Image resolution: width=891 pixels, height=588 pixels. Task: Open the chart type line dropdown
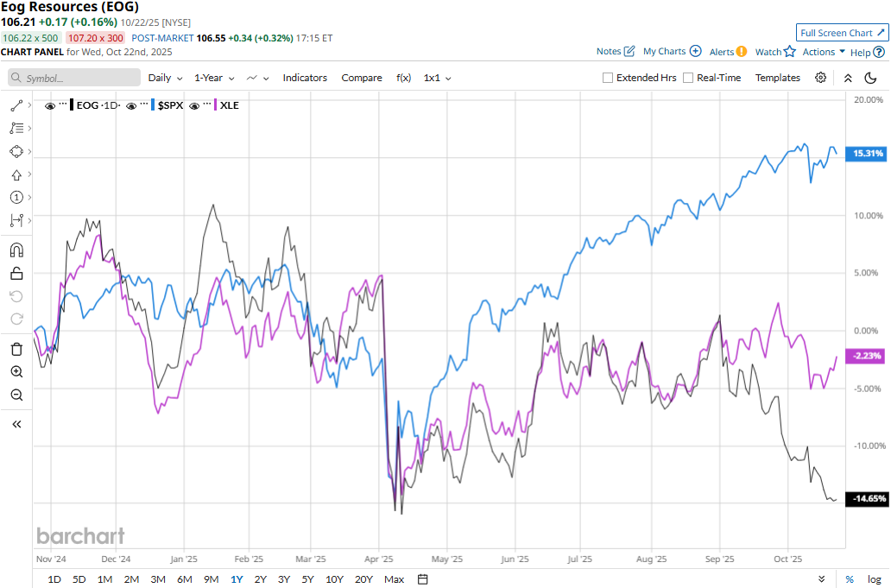click(257, 78)
